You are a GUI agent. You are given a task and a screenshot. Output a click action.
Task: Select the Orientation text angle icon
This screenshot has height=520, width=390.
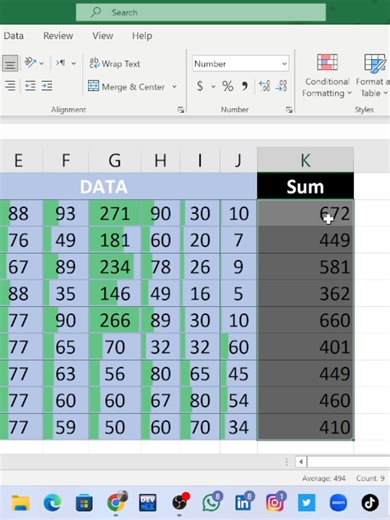(x=30, y=63)
